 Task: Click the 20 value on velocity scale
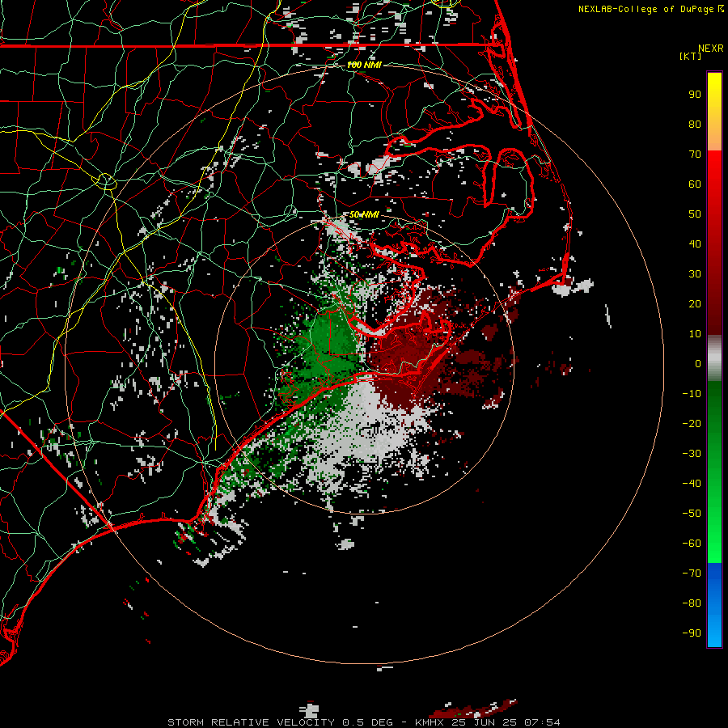coord(695,303)
